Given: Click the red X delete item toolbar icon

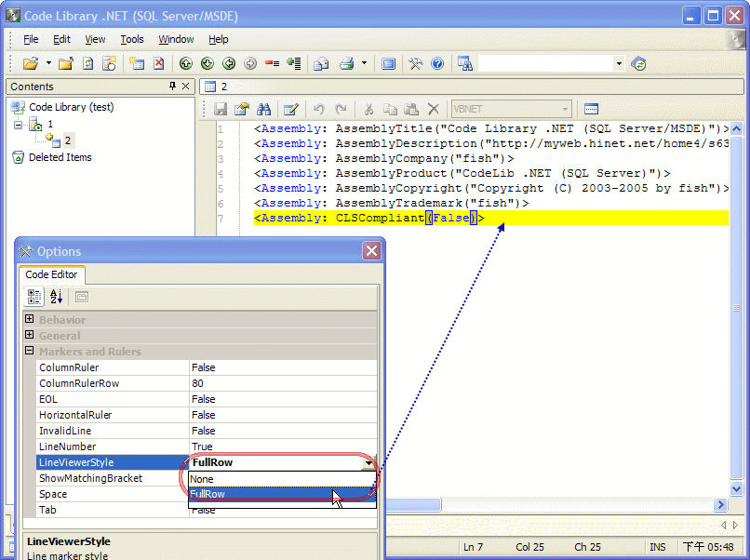Looking at the screenshot, I should click(159, 63).
